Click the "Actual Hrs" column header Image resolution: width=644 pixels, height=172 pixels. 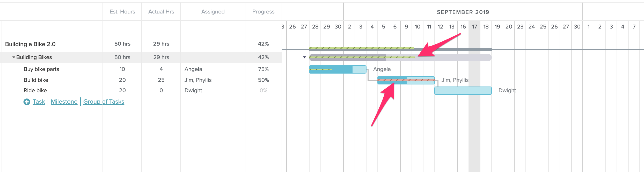[161, 12]
